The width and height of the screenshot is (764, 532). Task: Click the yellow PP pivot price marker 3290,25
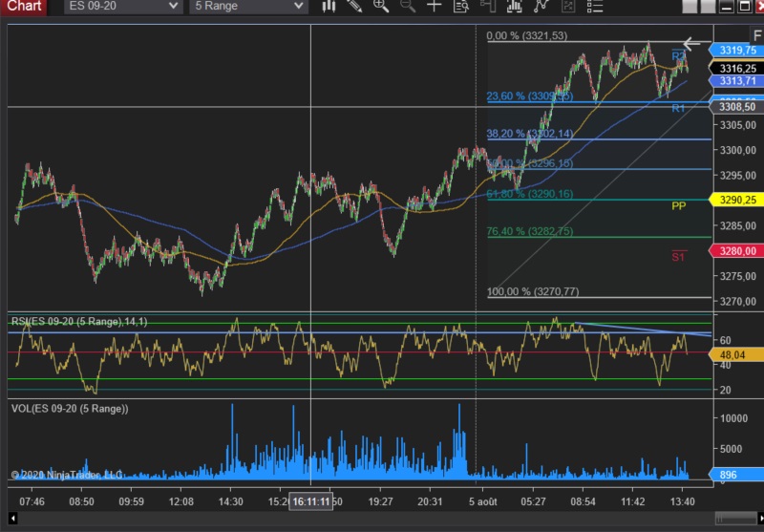pyautogui.click(x=737, y=200)
